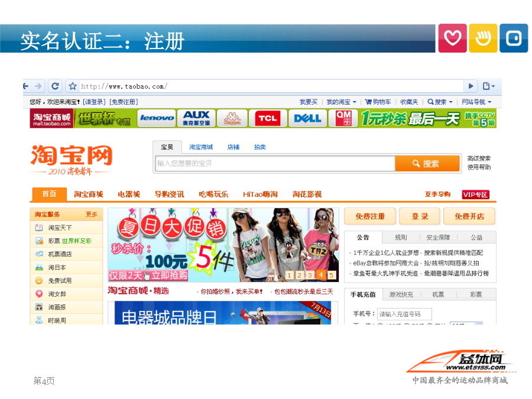Click 我要买 in top navigation
Viewport: 532px width, 399px height.
click(x=309, y=102)
